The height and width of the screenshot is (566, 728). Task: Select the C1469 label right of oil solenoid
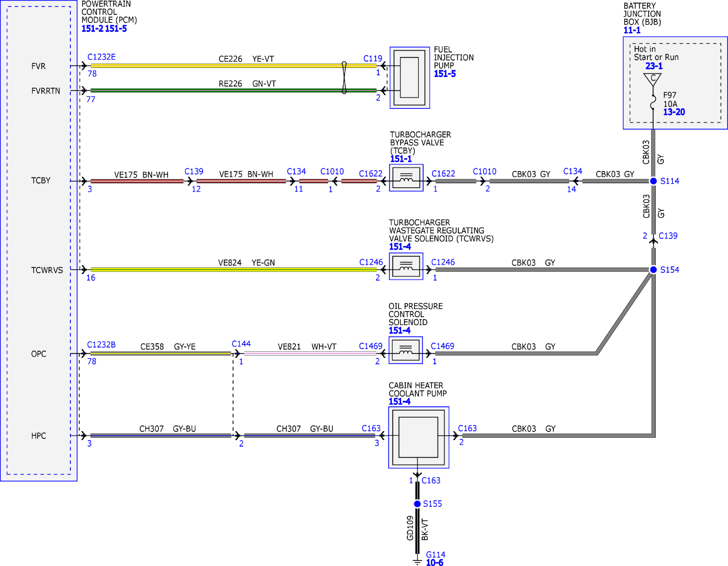(442, 346)
